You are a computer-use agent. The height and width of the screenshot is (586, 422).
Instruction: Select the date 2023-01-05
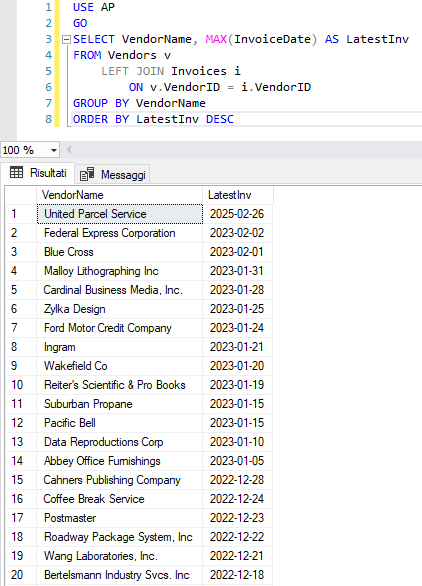pyautogui.click(x=237, y=461)
